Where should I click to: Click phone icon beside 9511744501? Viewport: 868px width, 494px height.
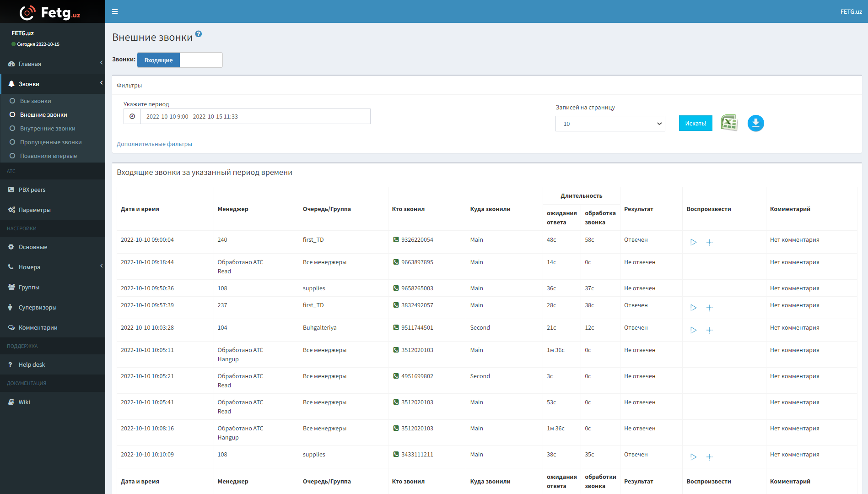396,327
